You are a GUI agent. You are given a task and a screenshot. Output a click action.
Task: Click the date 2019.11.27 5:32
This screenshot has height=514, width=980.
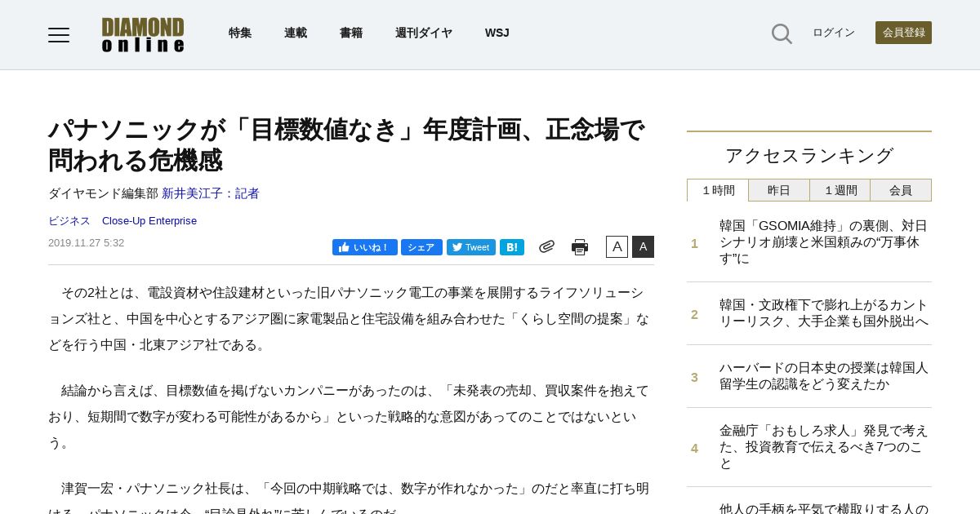[86, 243]
